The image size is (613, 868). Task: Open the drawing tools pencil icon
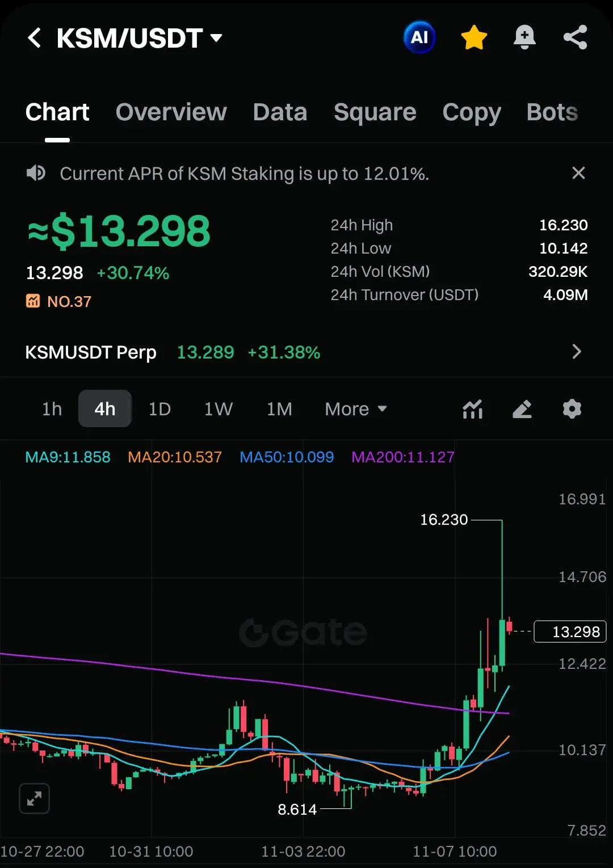tap(522, 409)
